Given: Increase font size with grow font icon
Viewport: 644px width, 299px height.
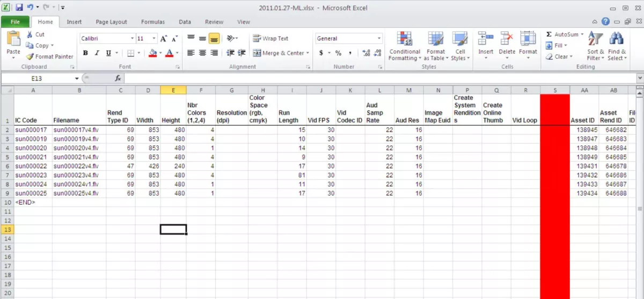Looking at the screenshot, I should click(164, 39).
